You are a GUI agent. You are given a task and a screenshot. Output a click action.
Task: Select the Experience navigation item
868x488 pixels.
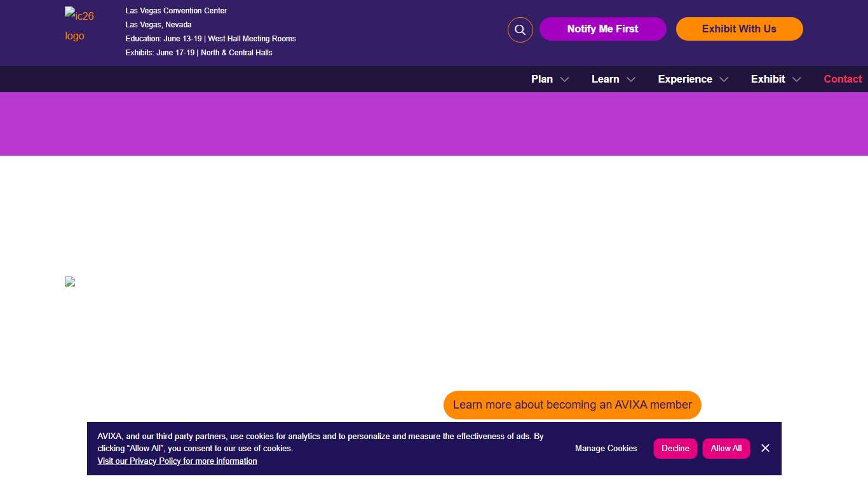click(x=684, y=79)
